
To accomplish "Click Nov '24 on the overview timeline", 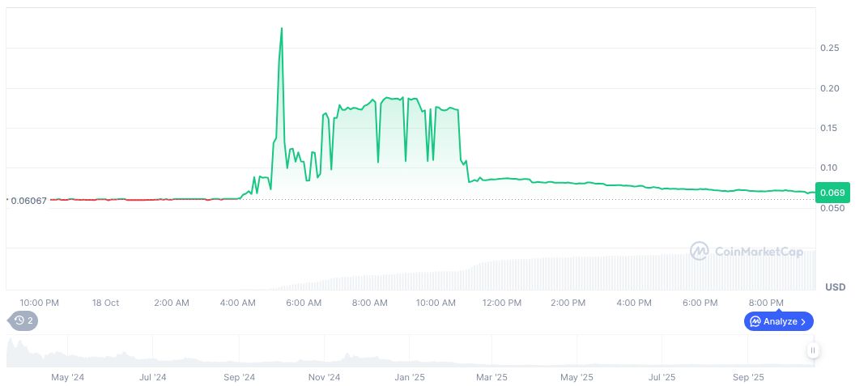I will [324, 377].
